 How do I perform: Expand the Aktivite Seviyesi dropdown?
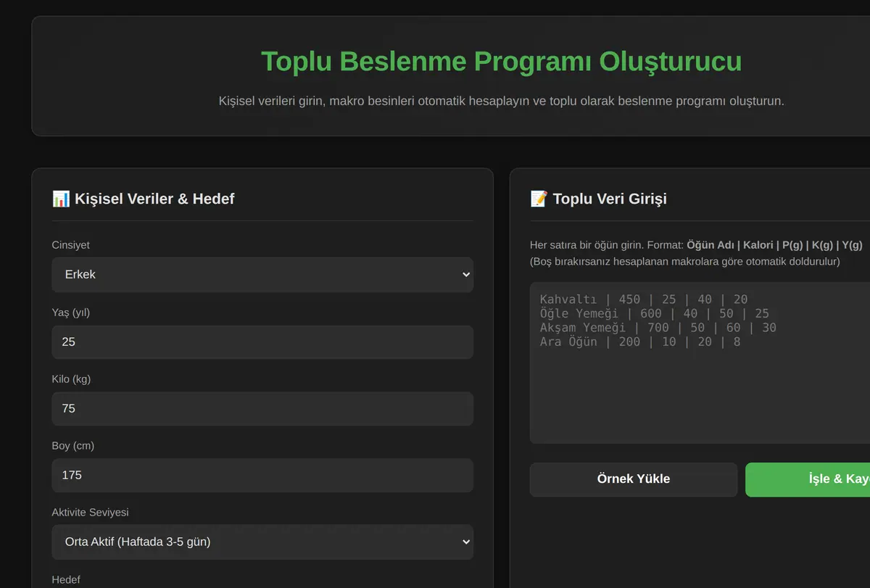point(262,542)
